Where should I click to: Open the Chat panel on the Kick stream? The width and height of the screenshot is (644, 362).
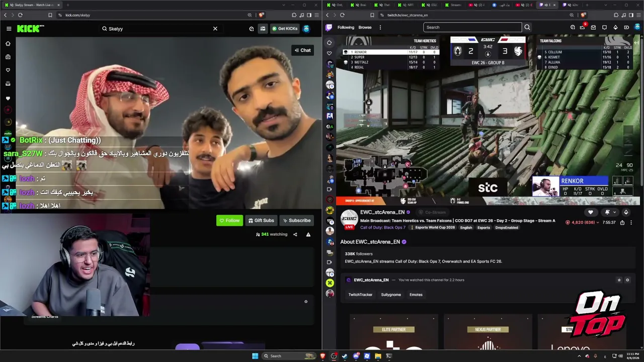(302, 50)
